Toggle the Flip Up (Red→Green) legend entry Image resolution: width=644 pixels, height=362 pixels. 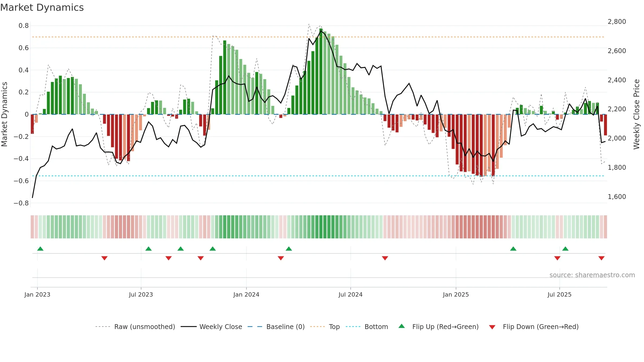click(x=438, y=327)
